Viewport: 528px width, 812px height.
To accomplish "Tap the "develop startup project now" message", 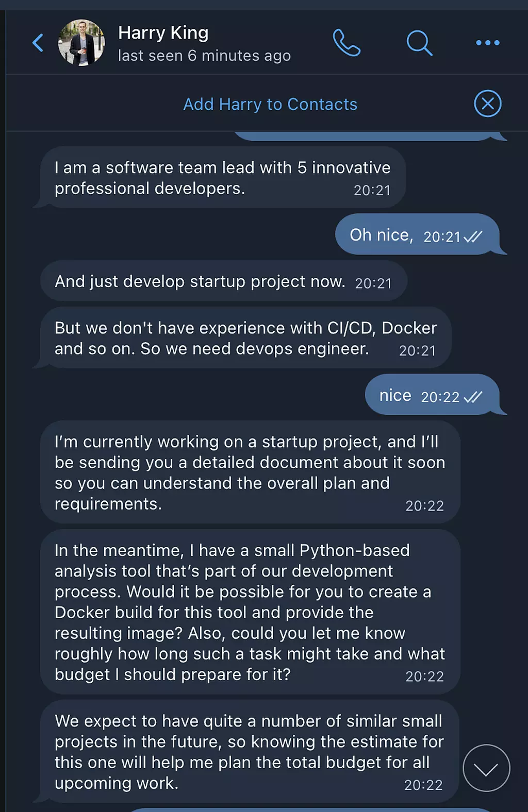I will pos(200,281).
